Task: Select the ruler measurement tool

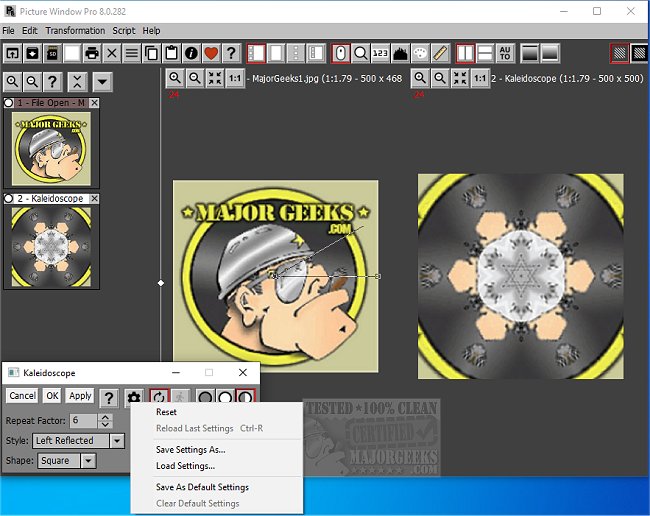Action: pos(440,53)
